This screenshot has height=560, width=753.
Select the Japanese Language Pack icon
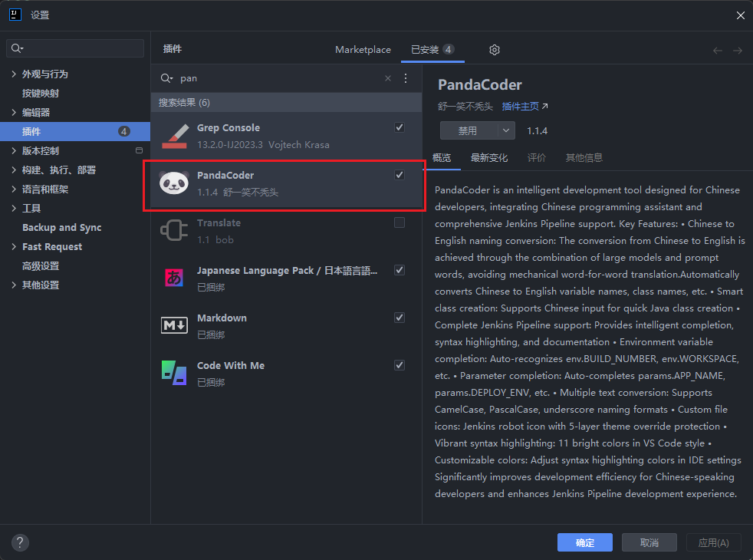(174, 277)
